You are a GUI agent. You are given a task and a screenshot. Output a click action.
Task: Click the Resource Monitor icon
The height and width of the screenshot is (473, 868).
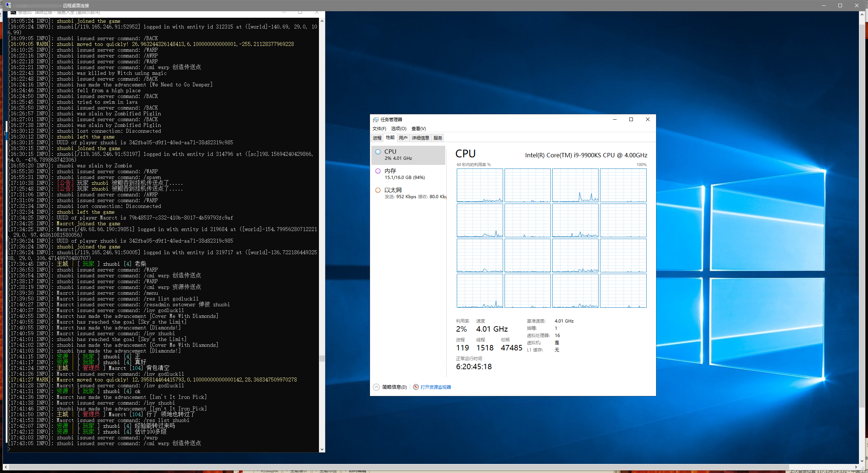click(416, 387)
